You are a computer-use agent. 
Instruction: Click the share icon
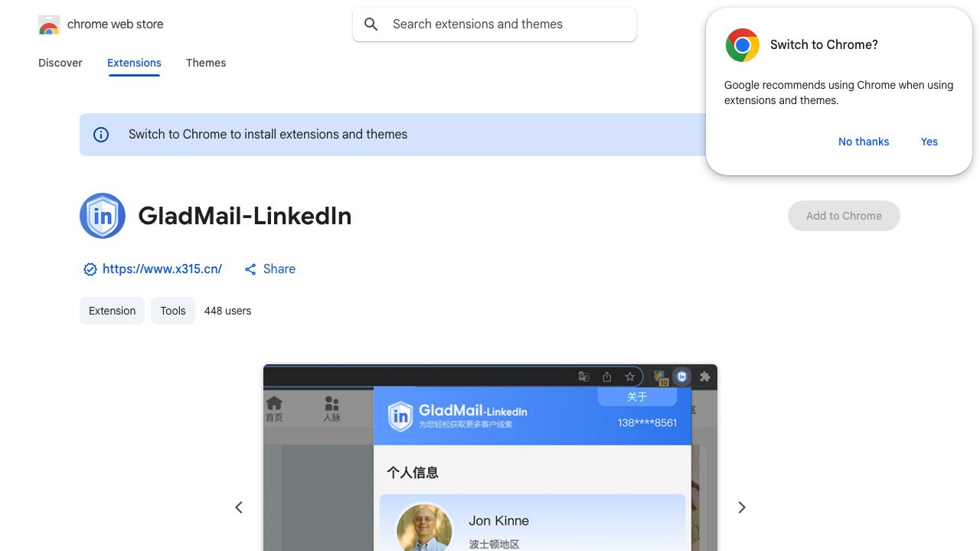pos(250,269)
